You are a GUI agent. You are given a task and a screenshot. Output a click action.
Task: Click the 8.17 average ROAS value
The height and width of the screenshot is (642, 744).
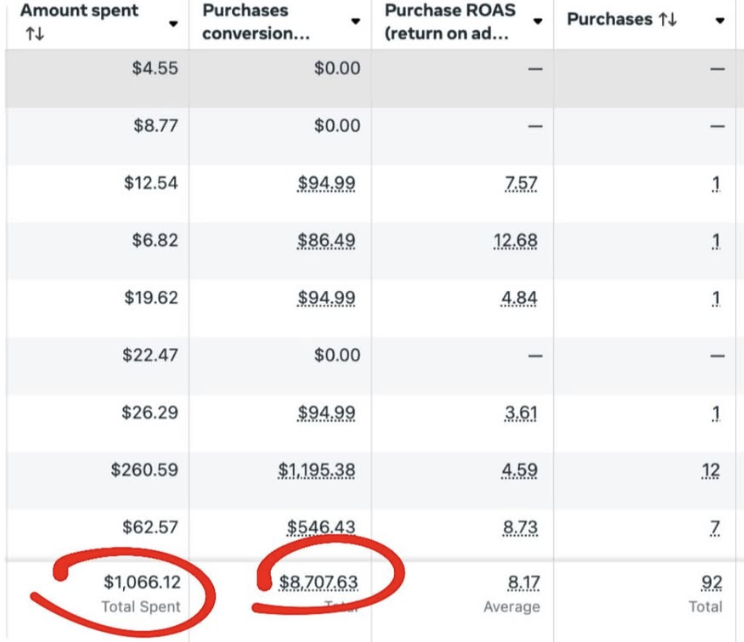[x=522, y=582]
